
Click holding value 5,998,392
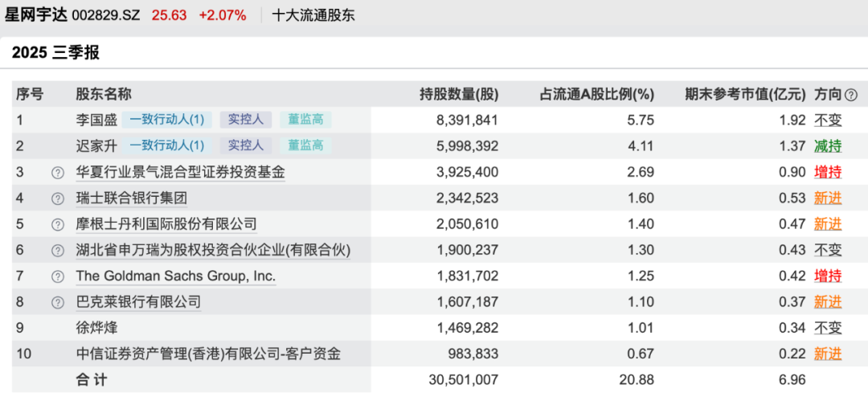pos(467,146)
